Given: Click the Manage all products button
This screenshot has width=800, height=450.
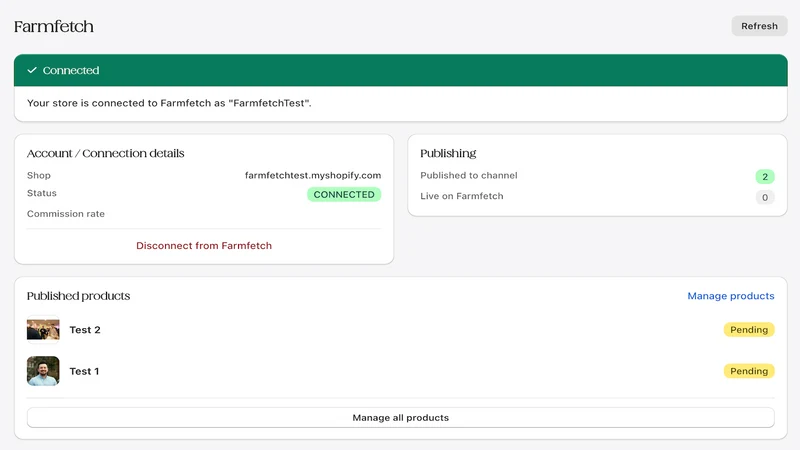Looking at the screenshot, I should [401, 417].
